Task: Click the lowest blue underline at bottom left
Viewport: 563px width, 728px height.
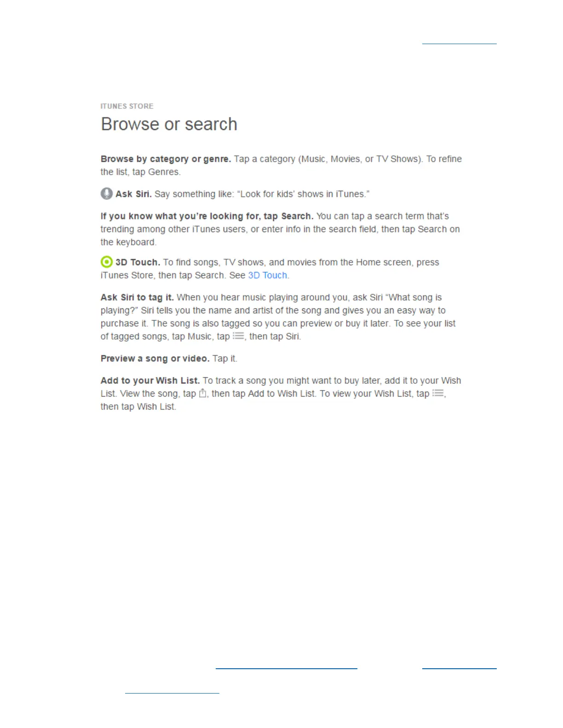Action: (172, 692)
